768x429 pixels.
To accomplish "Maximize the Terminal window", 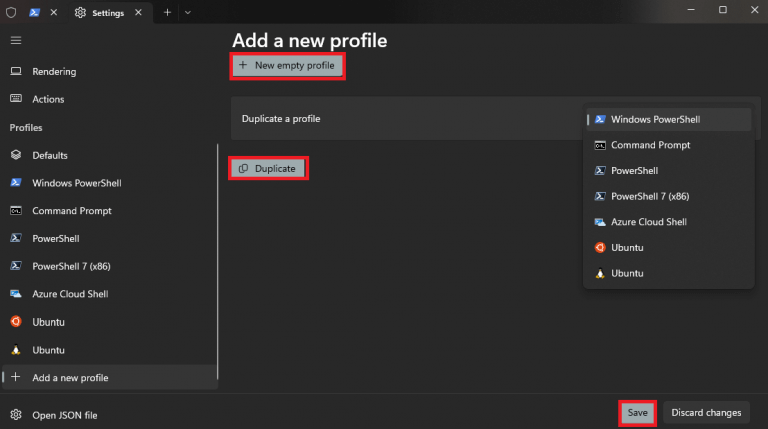I will point(722,10).
